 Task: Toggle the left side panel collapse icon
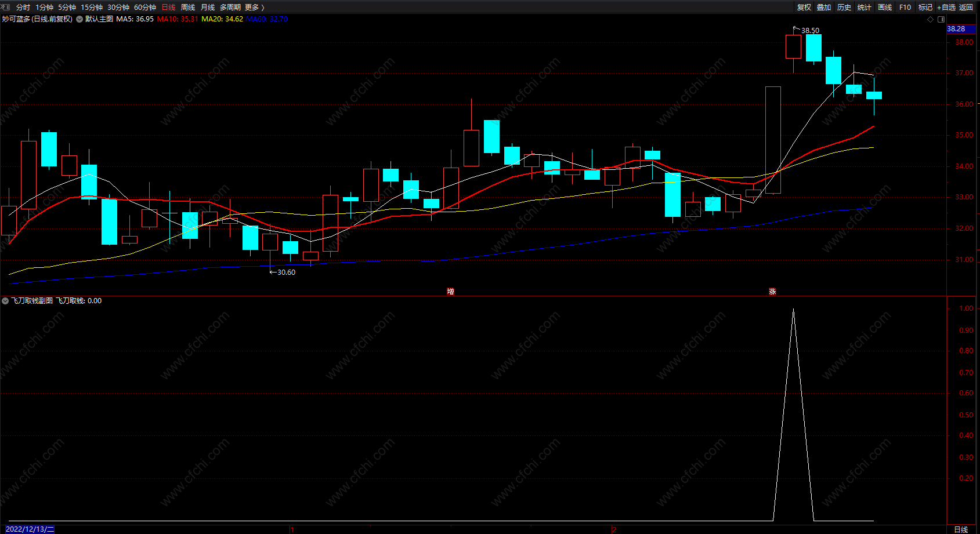(x=6, y=7)
